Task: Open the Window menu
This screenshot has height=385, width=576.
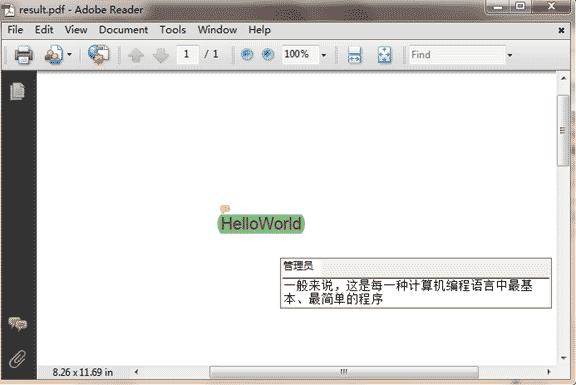Action: click(217, 30)
